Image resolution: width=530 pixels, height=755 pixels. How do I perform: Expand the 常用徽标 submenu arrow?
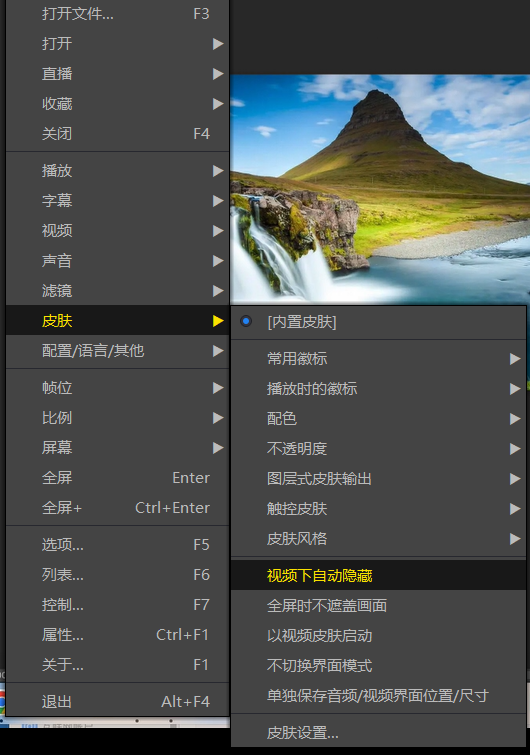515,359
